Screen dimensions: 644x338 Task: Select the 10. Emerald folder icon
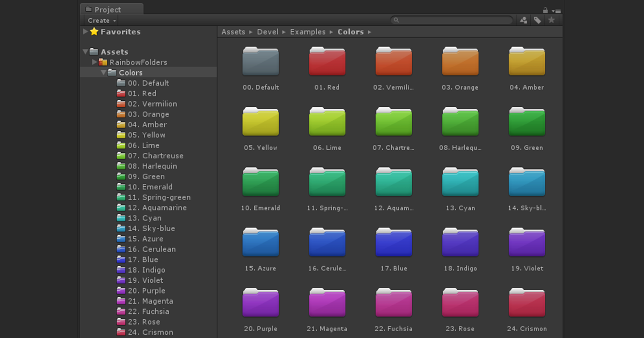(x=261, y=181)
